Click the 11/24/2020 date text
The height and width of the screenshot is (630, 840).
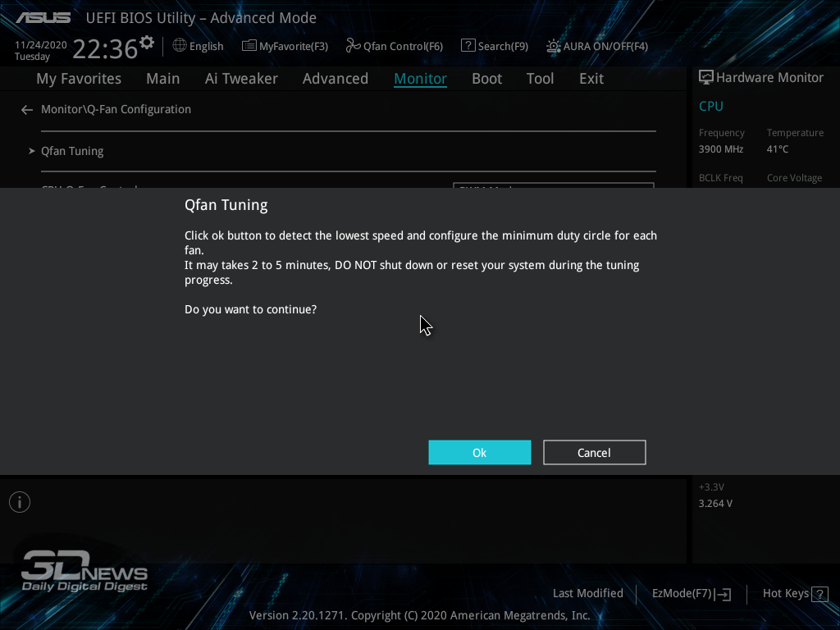click(41, 45)
